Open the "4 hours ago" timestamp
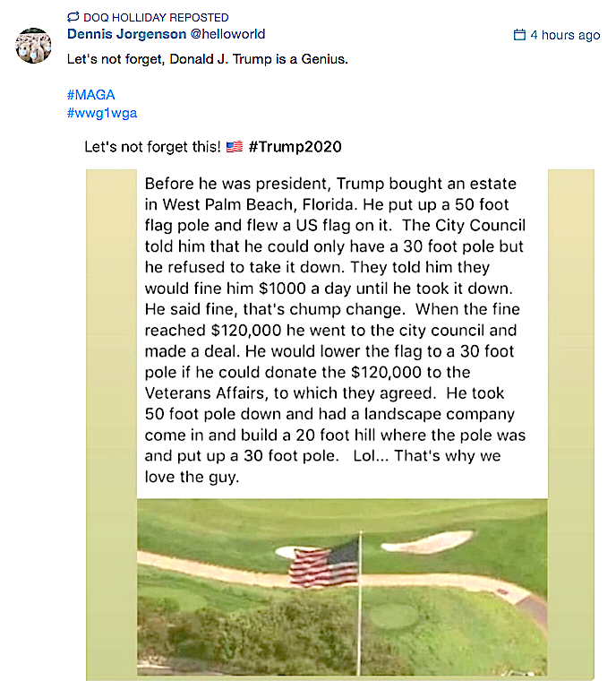Screen dimensions: 616x681 [564, 35]
